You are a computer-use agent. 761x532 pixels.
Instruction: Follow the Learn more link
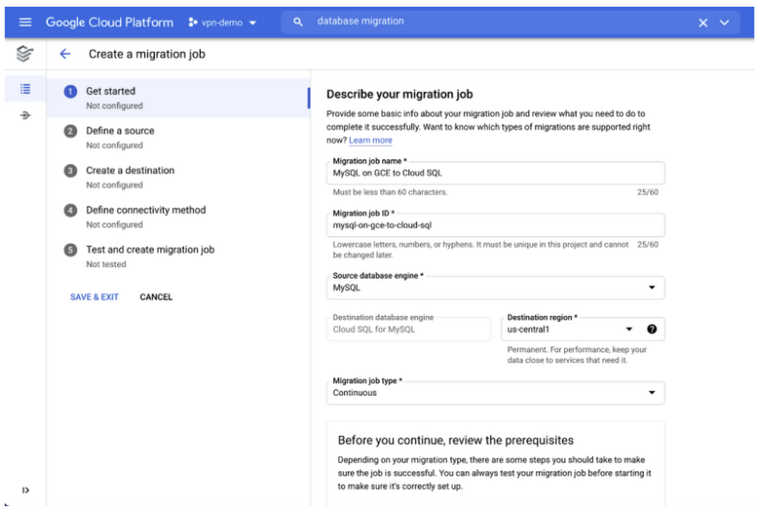[371, 140]
